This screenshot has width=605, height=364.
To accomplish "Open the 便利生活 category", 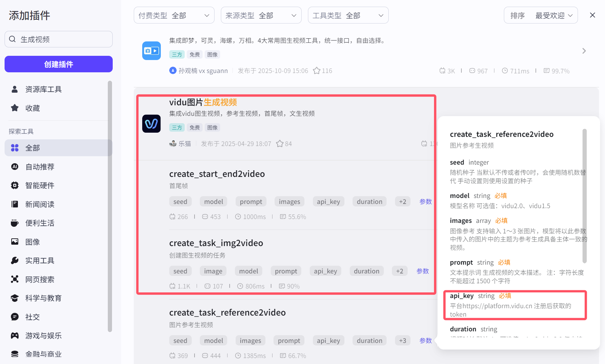I will [39, 223].
